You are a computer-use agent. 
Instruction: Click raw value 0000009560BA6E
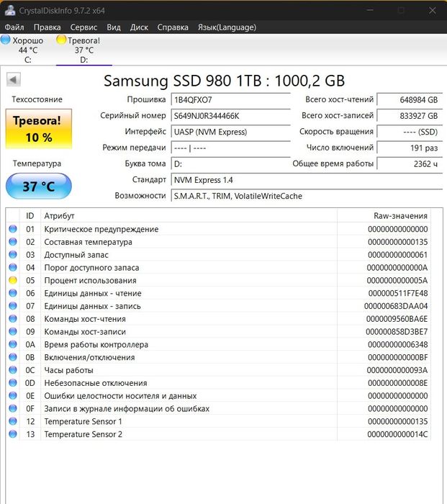point(397,319)
